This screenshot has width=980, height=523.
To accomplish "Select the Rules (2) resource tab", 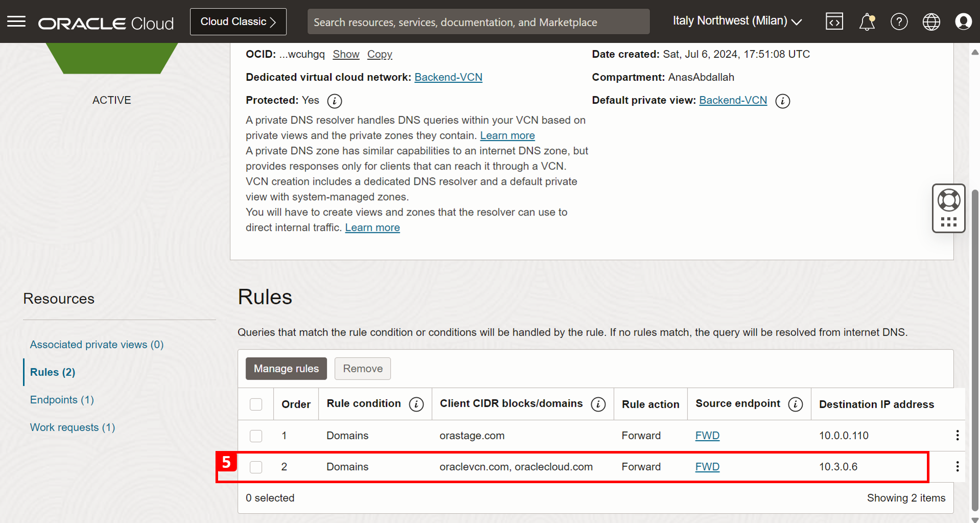I will (x=53, y=372).
